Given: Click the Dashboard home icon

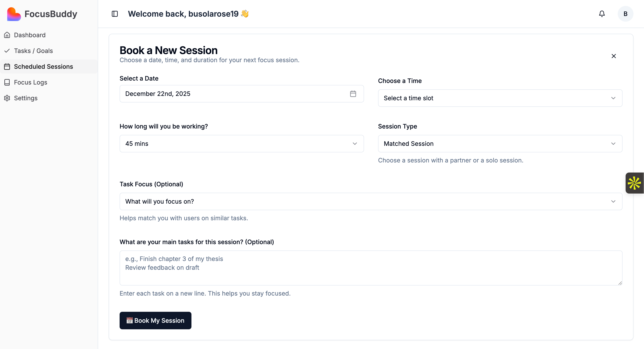Looking at the screenshot, I should [x=7, y=35].
